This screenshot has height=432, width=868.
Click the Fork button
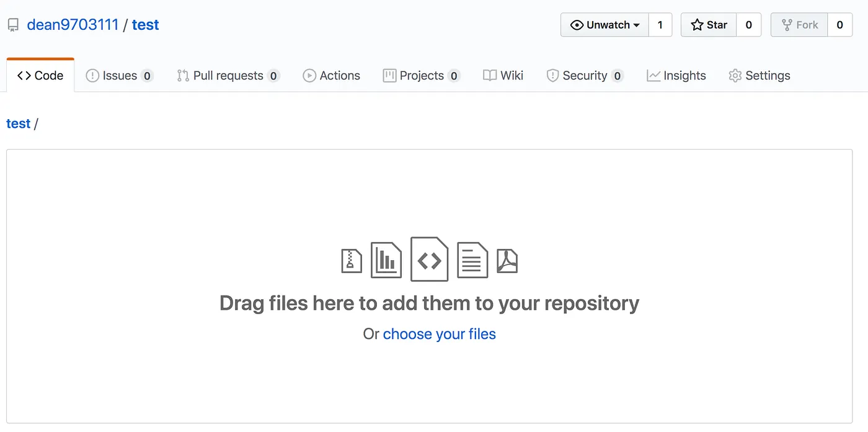tap(799, 25)
